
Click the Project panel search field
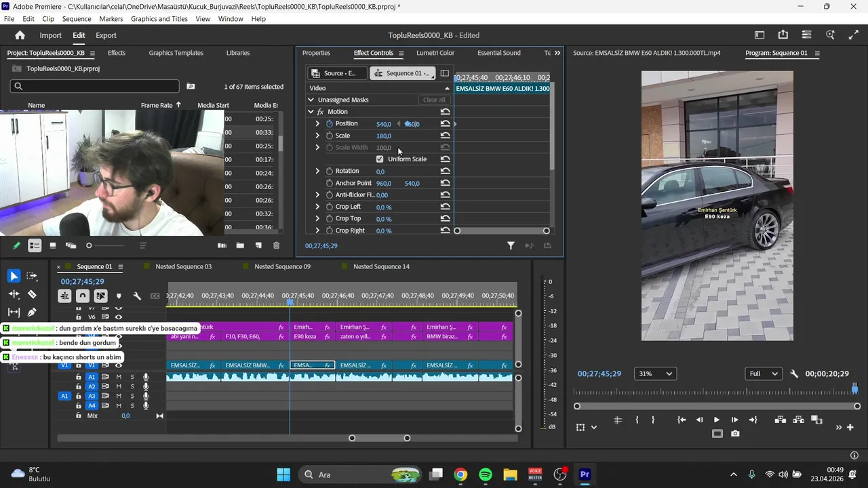pyautogui.click(x=95, y=86)
